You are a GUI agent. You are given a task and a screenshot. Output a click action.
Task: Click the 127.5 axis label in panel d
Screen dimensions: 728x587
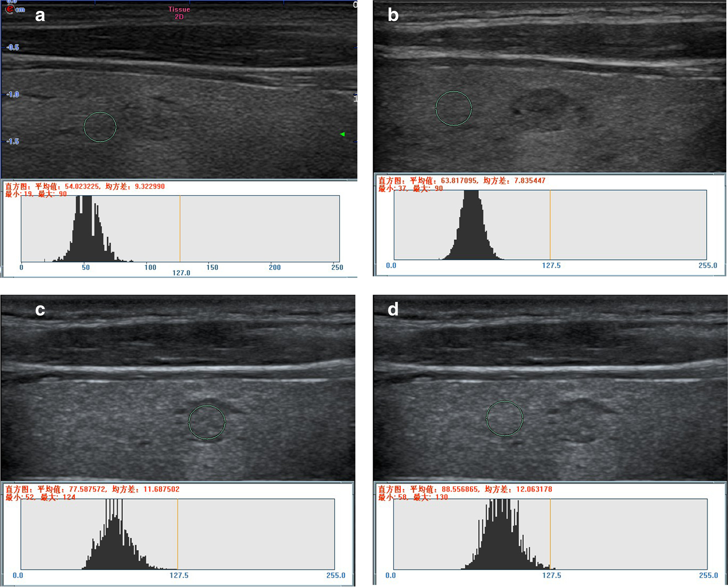(552, 575)
